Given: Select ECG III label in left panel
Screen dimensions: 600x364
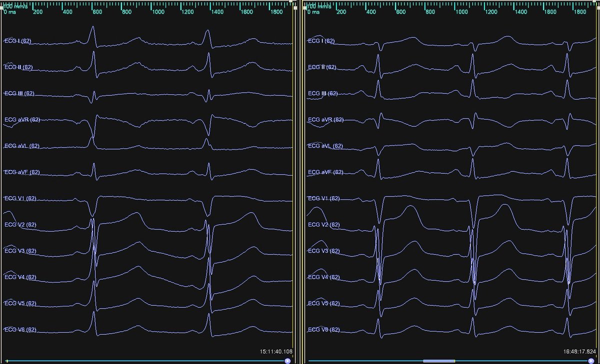Looking at the screenshot, I should (x=19, y=93).
